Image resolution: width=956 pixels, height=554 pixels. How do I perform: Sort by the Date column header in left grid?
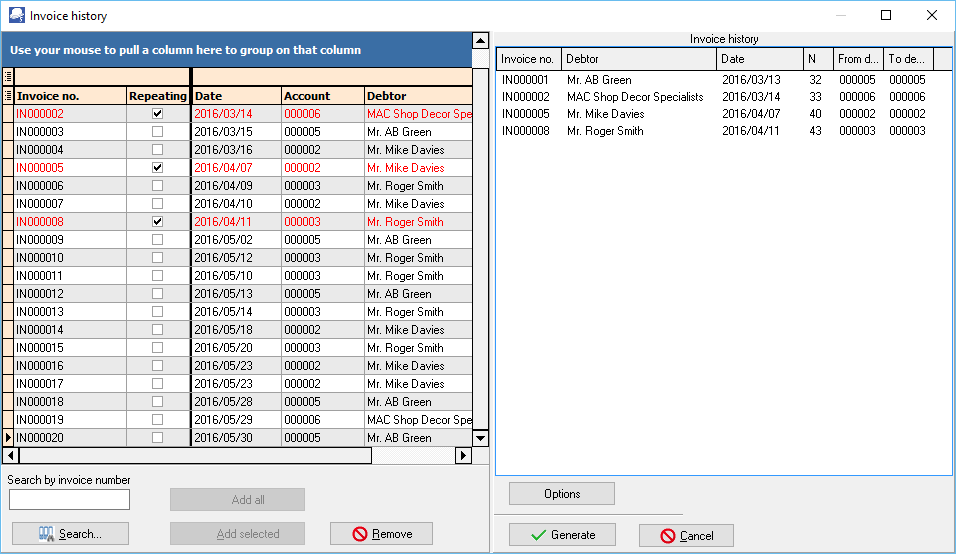click(x=236, y=96)
